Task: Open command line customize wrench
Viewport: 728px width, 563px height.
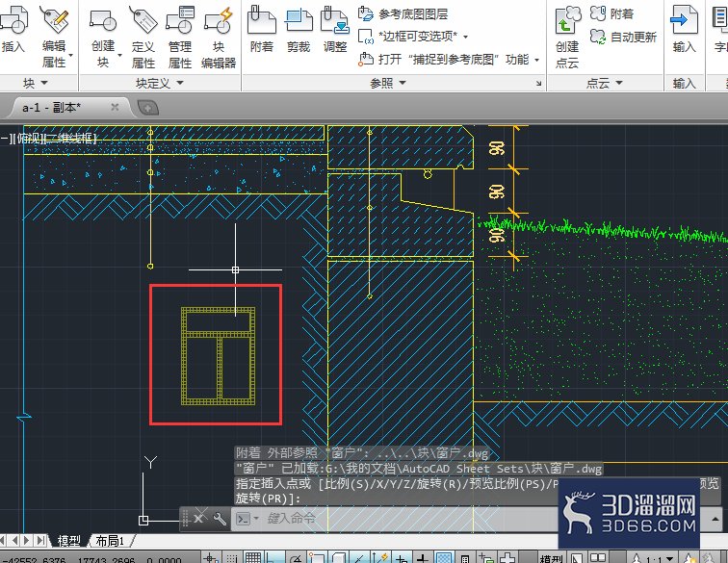Action: pos(220,518)
